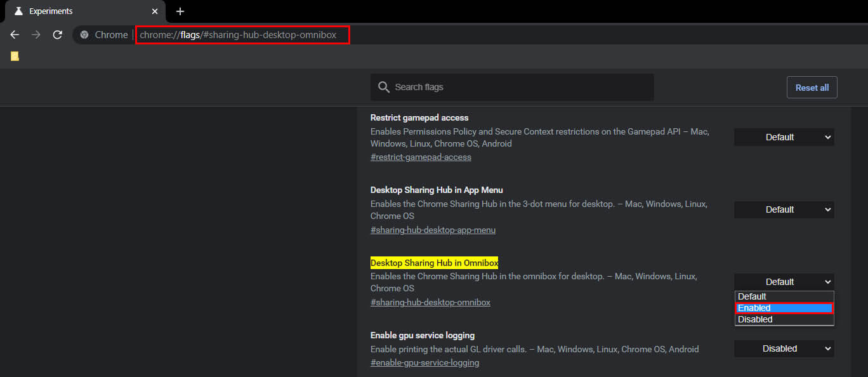The width and height of the screenshot is (868, 377).
Task: Click the Reset all button
Action: coord(812,88)
